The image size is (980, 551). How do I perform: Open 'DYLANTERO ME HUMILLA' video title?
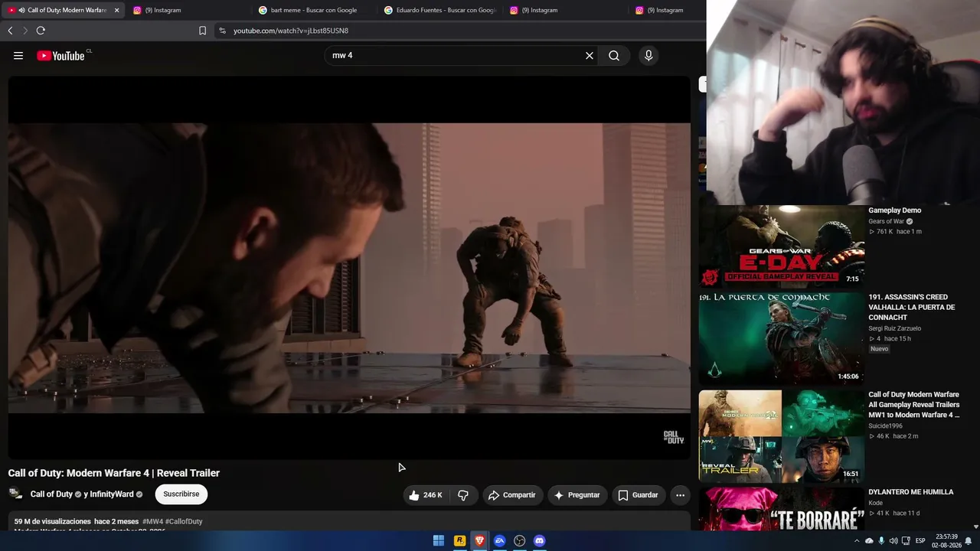pos(911,492)
